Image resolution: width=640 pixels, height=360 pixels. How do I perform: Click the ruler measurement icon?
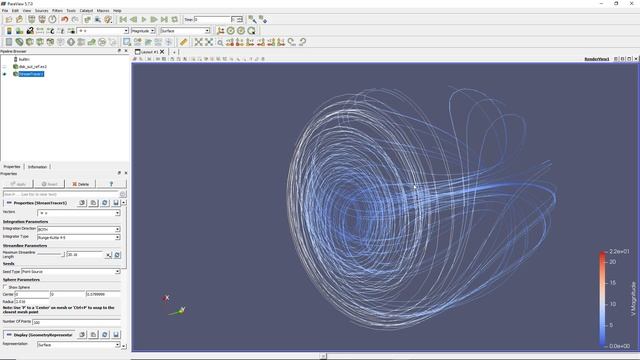point(184,42)
